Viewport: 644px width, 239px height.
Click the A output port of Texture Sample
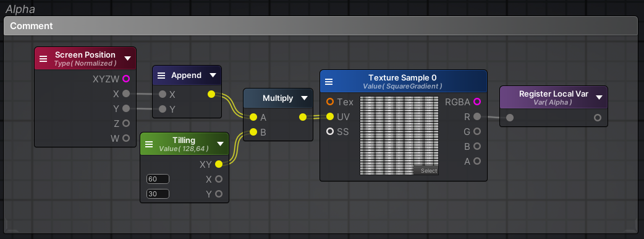[x=477, y=161]
